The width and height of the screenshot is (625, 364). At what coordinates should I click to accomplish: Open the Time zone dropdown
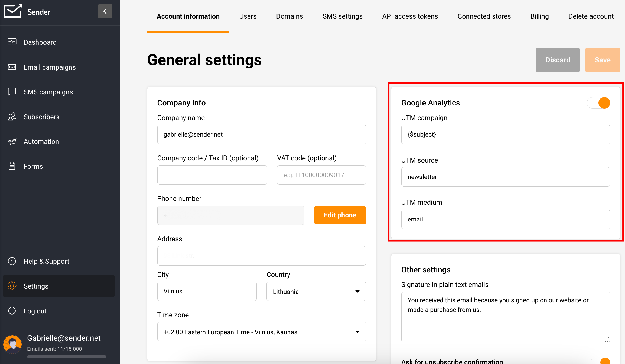click(261, 332)
